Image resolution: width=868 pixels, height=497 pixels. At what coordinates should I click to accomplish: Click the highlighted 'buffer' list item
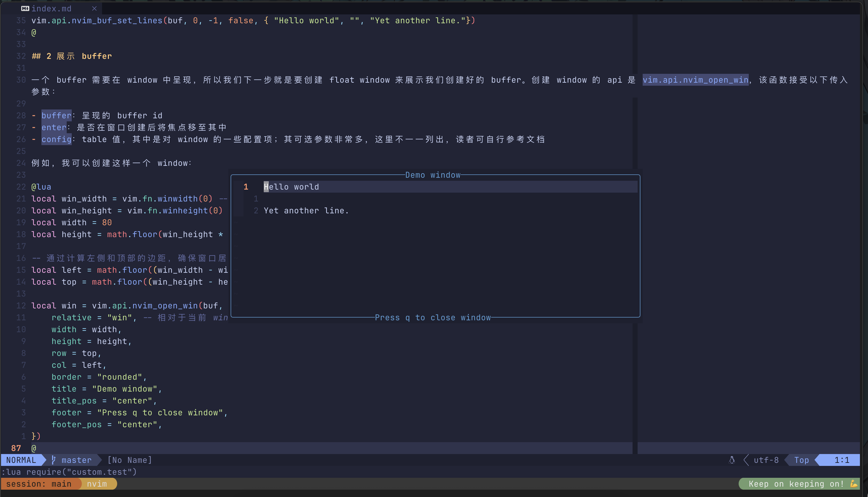tap(56, 115)
